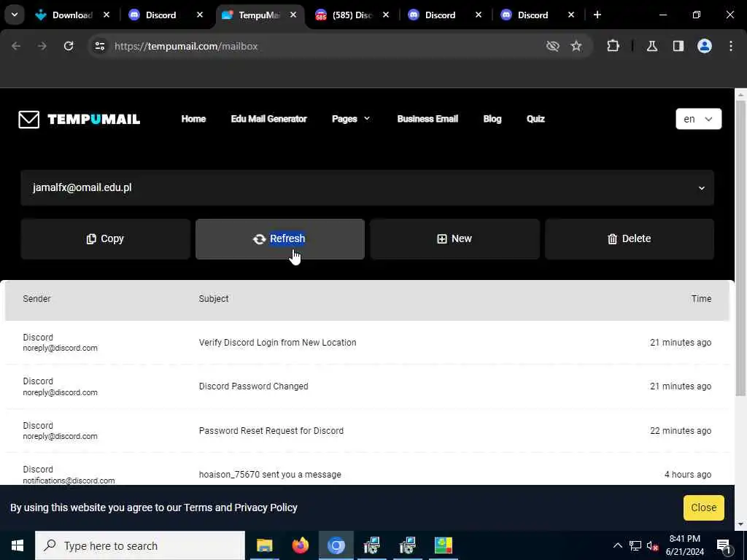Bookmark this page with the star icon
Screen dimensions: 747x560
click(x=576, y=46)
